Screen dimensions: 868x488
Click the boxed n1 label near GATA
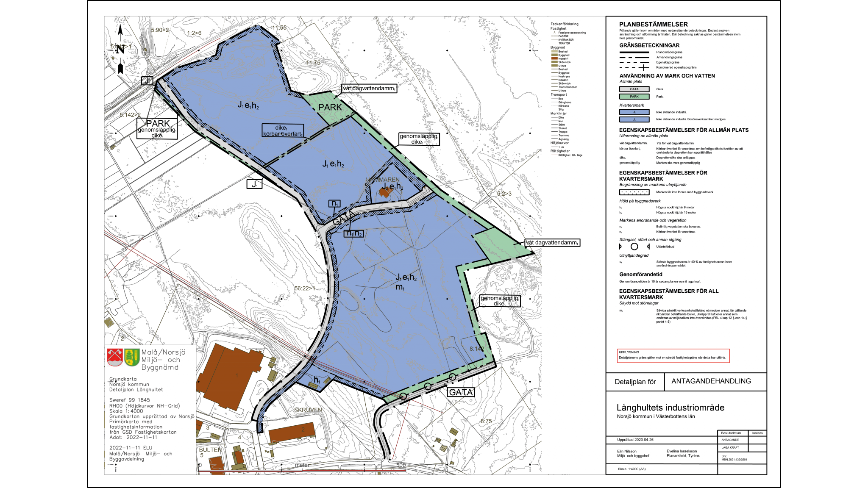point(334,204)
